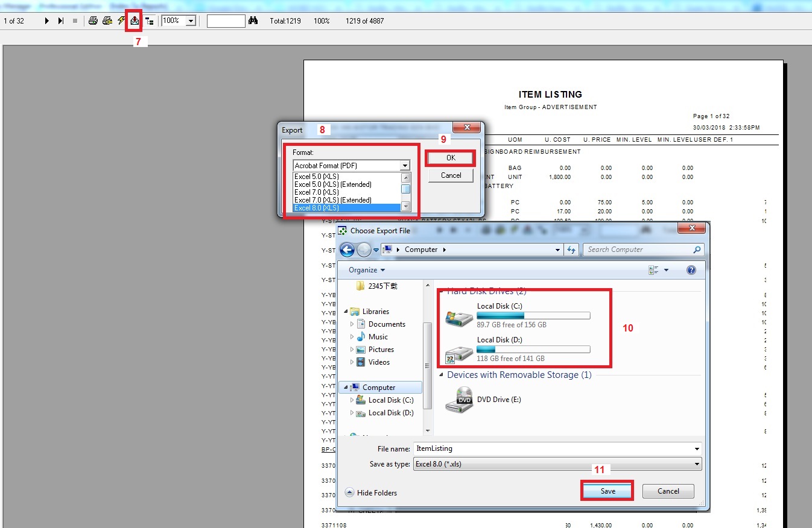This screenshot has height=528, width=812.
Task: Click the blue Back arrow in file dialog
Action: point(347,250)
